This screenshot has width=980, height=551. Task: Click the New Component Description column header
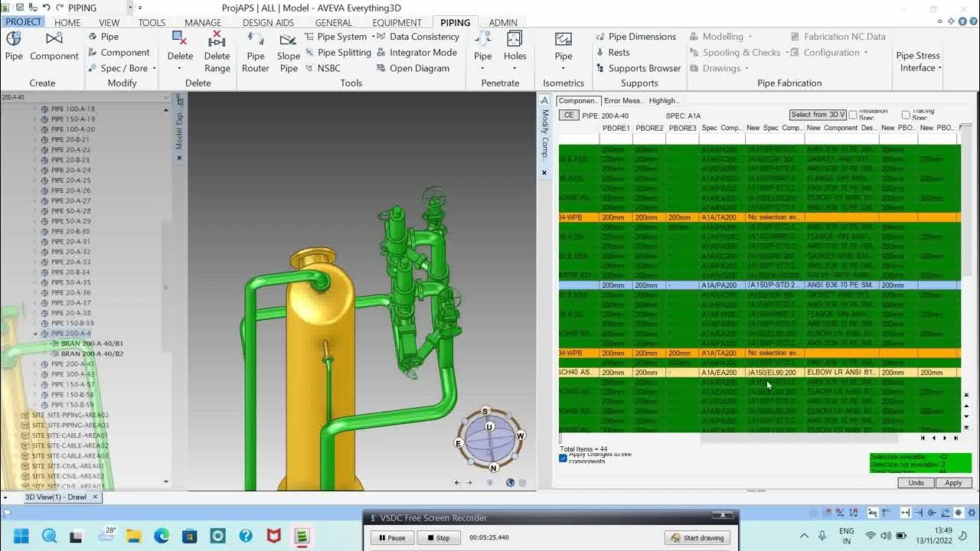841,128
